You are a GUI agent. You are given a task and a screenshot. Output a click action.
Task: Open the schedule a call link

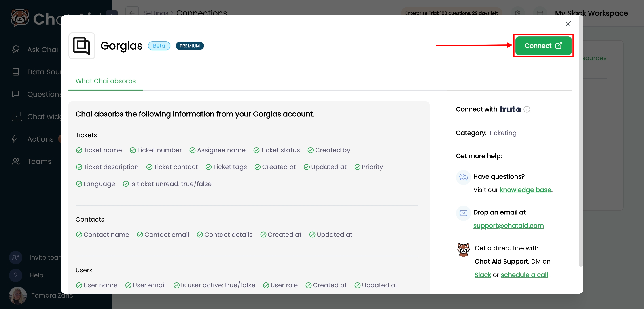click(x=524, y=275)
